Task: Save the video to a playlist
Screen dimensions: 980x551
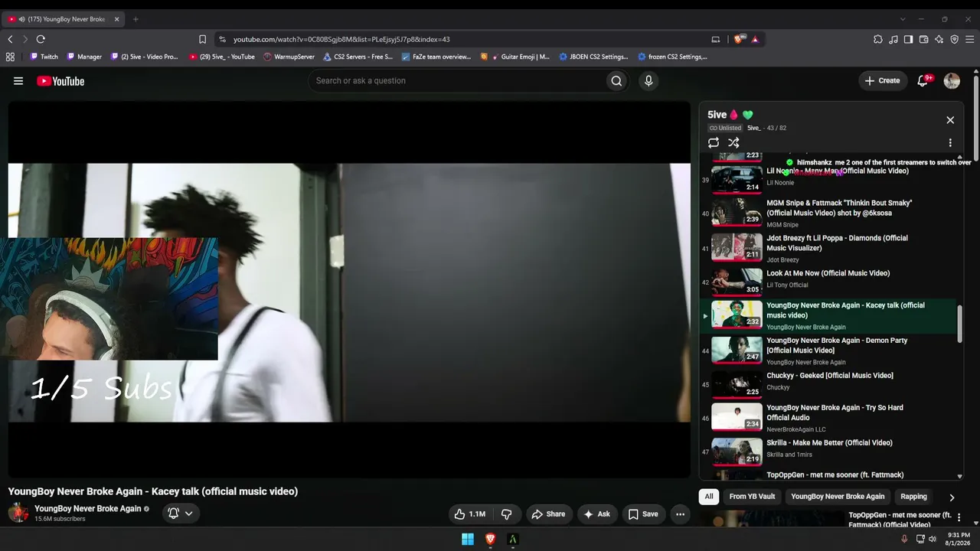Action: (x=642, y=514)
